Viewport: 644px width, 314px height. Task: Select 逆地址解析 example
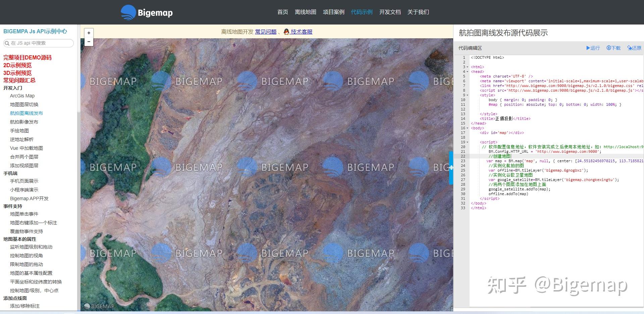pos(22,139)
